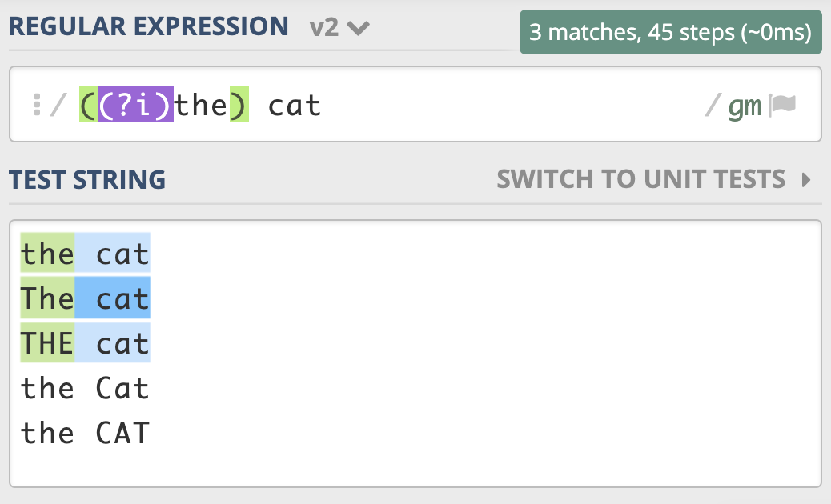This screenshot has width=831, height=504.
Task: Click the v2 version label
Action: click(x=324, y=27)
